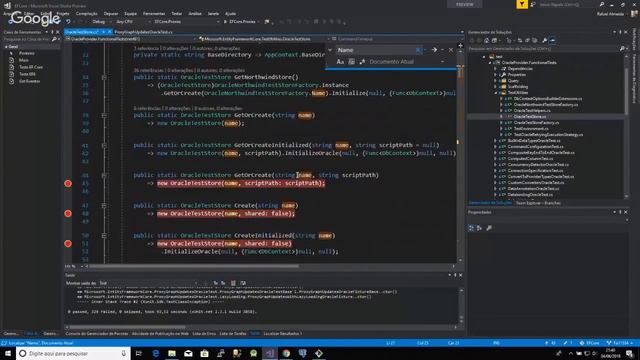Click output panel horizontal scrollbar
Screen dimensions: 640x360
[127, 327]
